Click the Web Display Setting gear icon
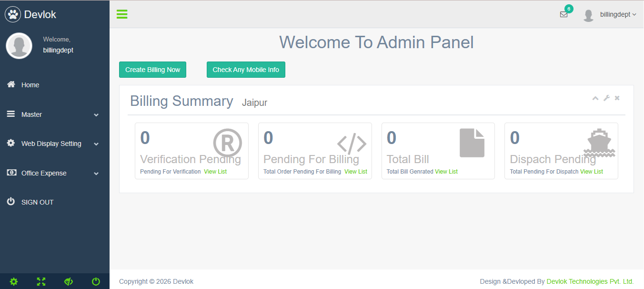Screen dimensions: 644x289 click(x=11, y=143)
